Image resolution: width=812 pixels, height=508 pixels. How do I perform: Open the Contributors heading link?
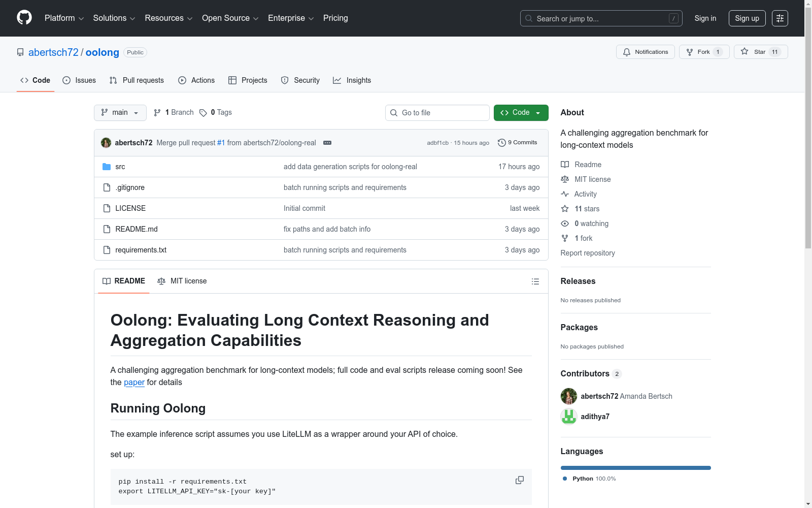click(591, 373)
